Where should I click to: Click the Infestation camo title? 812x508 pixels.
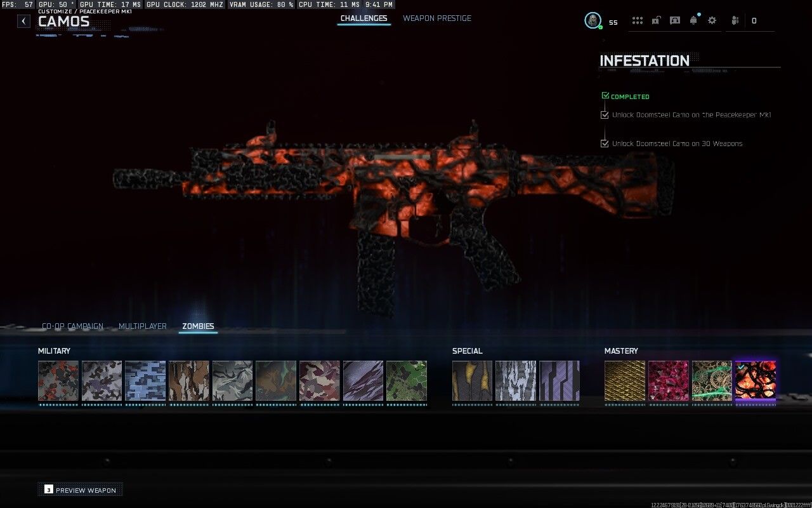(645, 61)
